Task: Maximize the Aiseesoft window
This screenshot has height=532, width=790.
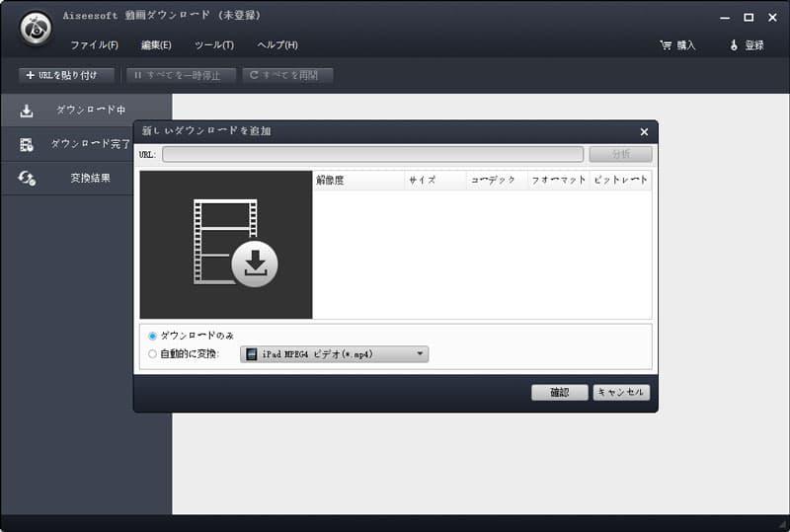Action: [749, 18]
